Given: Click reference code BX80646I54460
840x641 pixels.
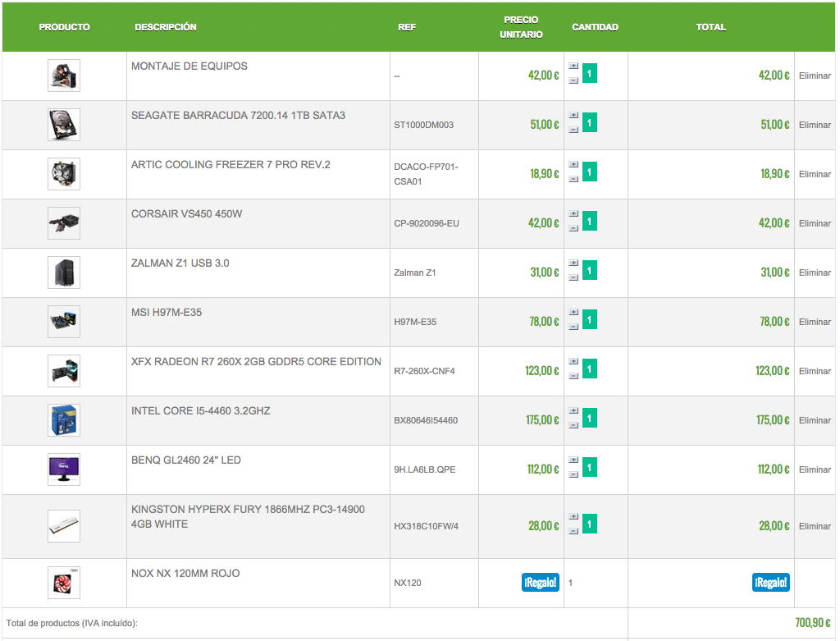Looking at the screenshot, I should [426, 421].
